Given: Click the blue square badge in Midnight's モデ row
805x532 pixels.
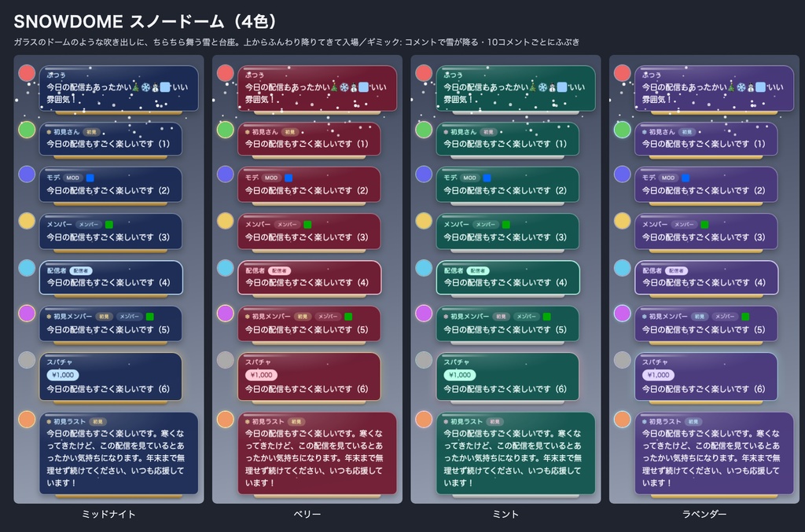Looking at the screenshot, I should [x=90, y=178].
